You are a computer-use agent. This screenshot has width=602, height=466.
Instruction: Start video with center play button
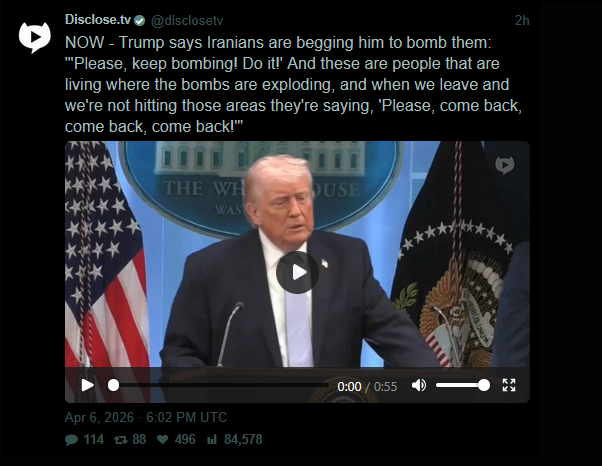coord(297,273)
